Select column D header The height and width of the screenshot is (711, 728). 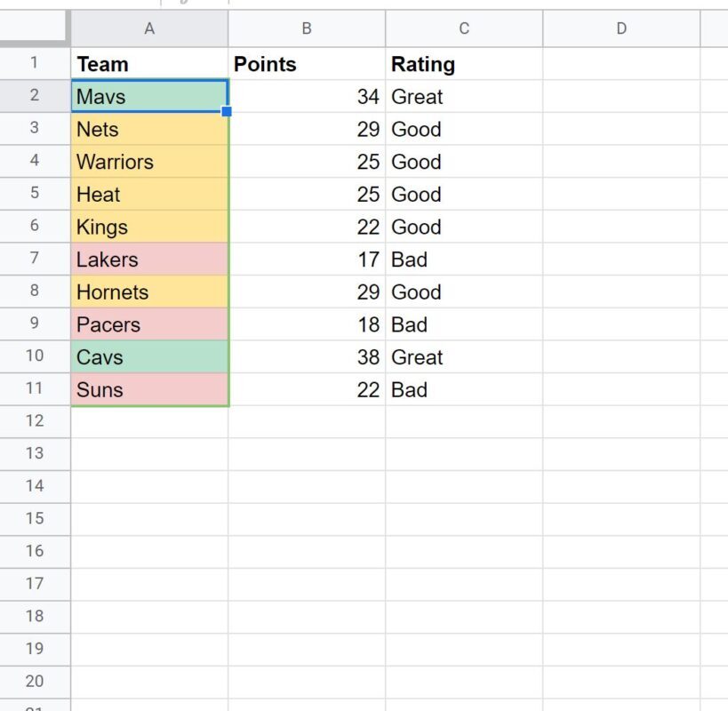coord(621,28)
